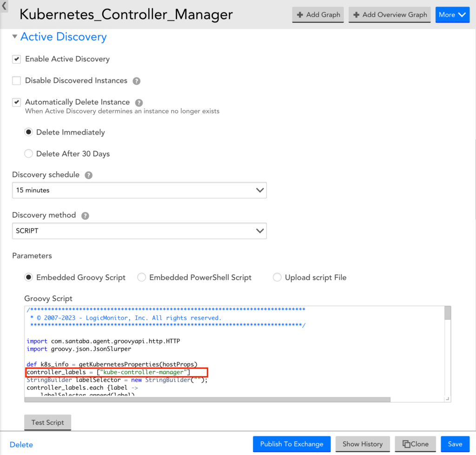Click the Delete link
The width and height of the screenshot is (476, 455).
pos(21,445)
